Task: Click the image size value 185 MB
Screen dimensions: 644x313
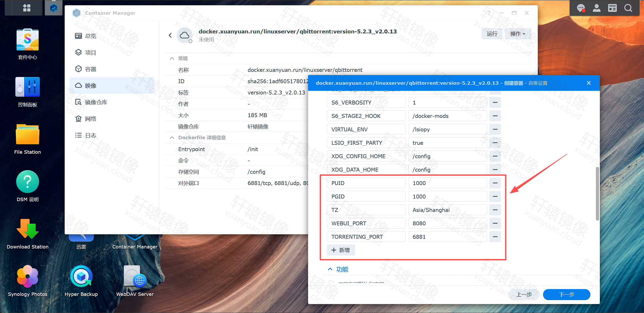Action: [257, 115]
